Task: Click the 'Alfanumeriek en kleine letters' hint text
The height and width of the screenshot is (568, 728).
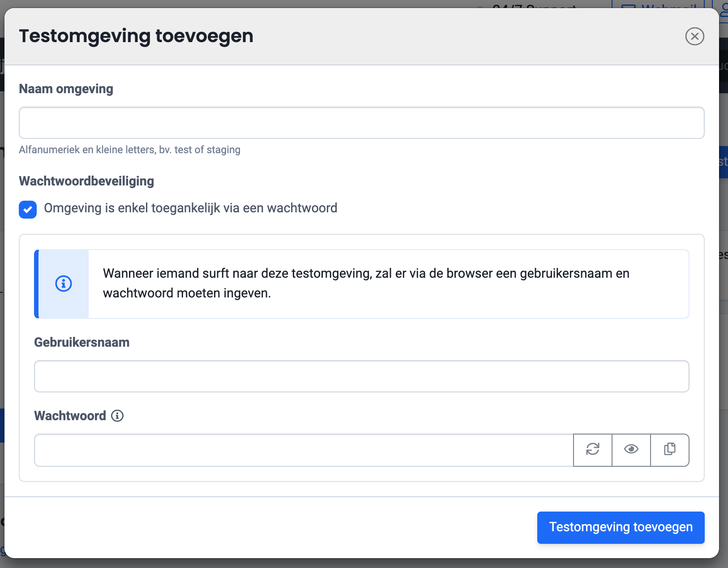Action: [x=129, y=150]
